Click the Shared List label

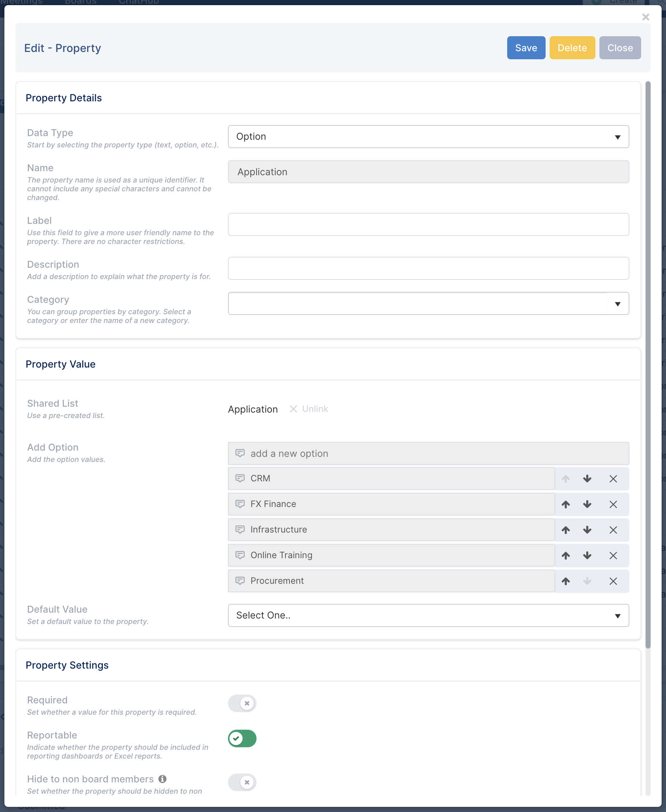[53, 403]
